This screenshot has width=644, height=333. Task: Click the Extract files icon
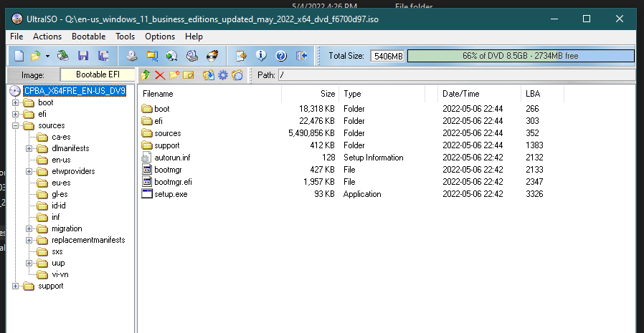click(x=209, y=75)
